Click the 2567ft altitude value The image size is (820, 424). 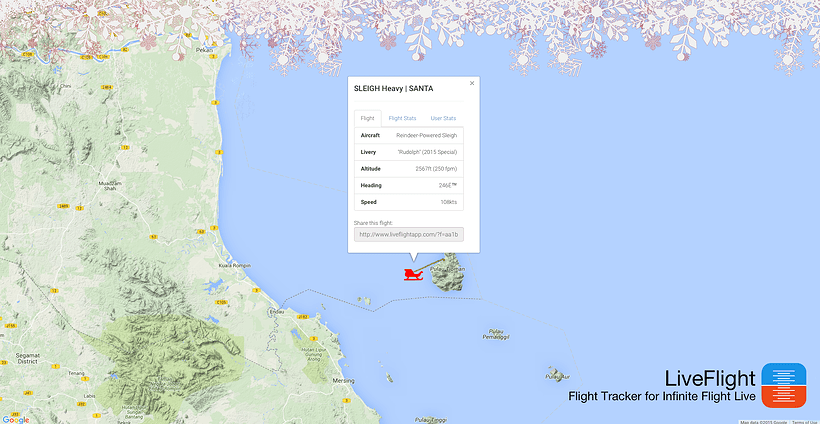(x=436, y=169)
